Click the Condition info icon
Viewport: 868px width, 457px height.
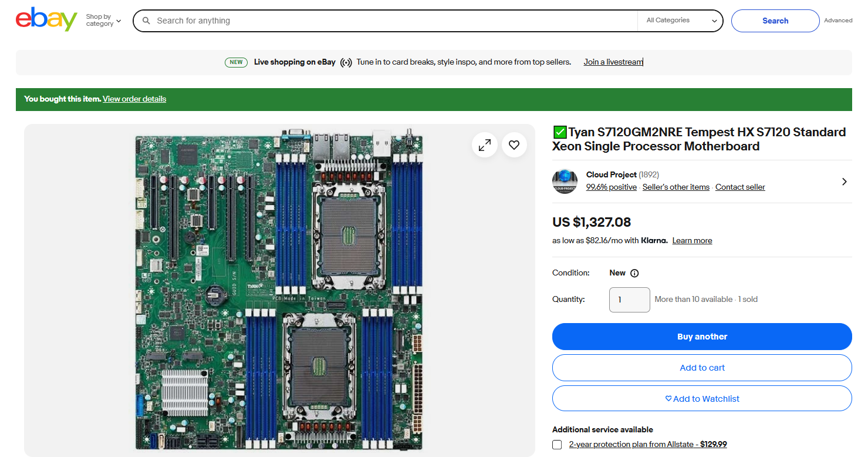pos(634,273)
